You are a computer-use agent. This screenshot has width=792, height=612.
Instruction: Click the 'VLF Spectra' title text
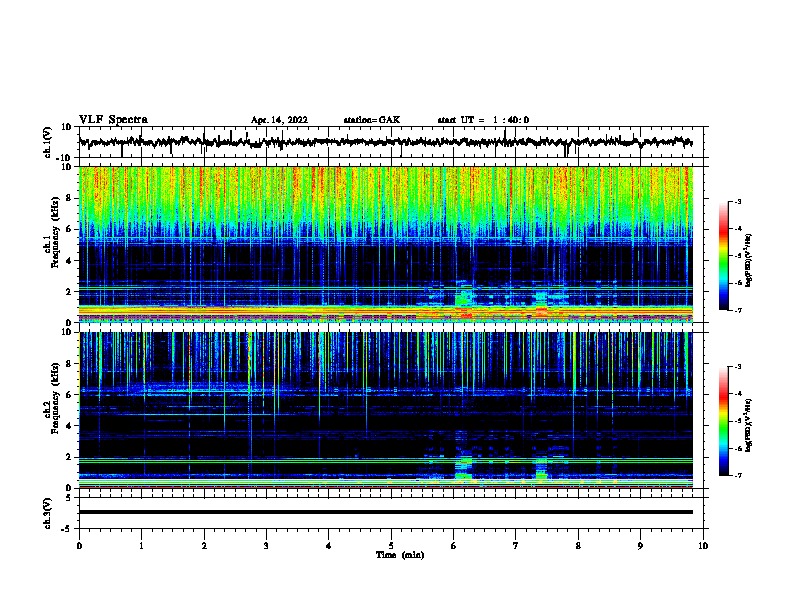click(113, 120)
